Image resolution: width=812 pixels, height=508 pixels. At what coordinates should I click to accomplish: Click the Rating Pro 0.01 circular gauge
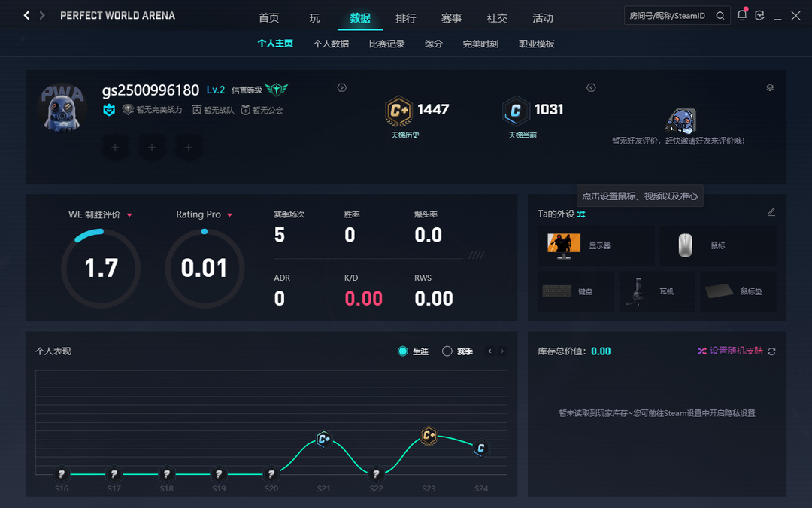pyautogui.click(x=205, y=269)
